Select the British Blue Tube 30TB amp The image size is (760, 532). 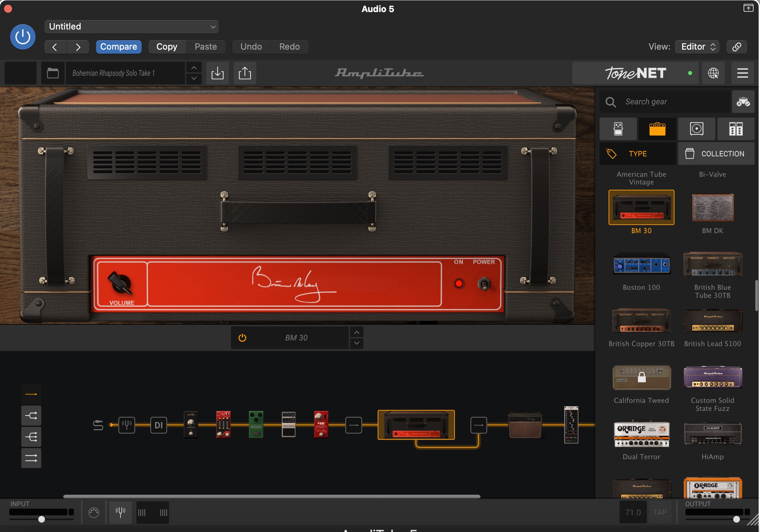(713, 264)
